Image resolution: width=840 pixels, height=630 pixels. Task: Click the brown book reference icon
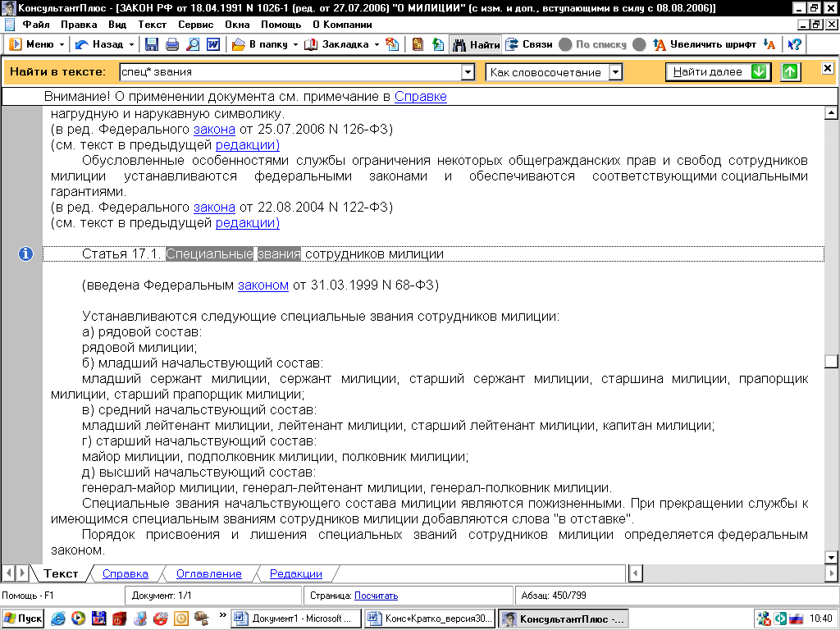(418, 44)
